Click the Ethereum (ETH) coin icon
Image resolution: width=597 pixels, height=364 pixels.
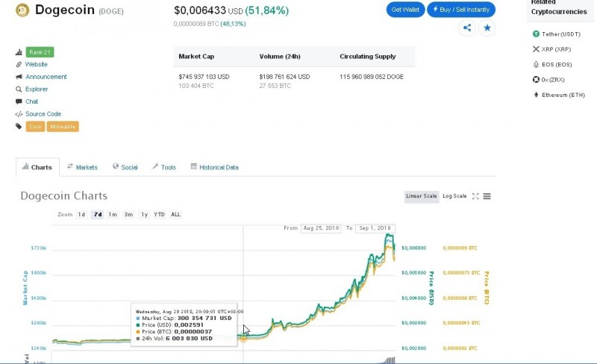(536, 95)
